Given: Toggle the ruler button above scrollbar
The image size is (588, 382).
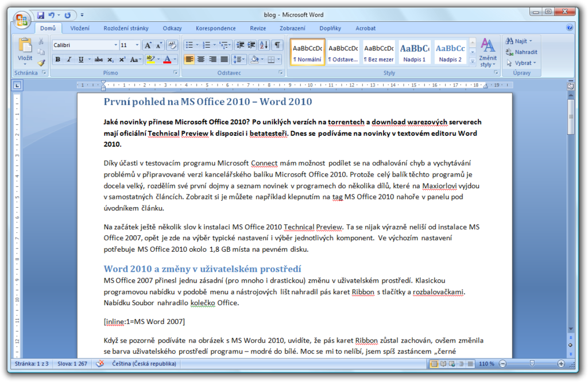Looking at the screenshot, I should (x=570, y=86).
